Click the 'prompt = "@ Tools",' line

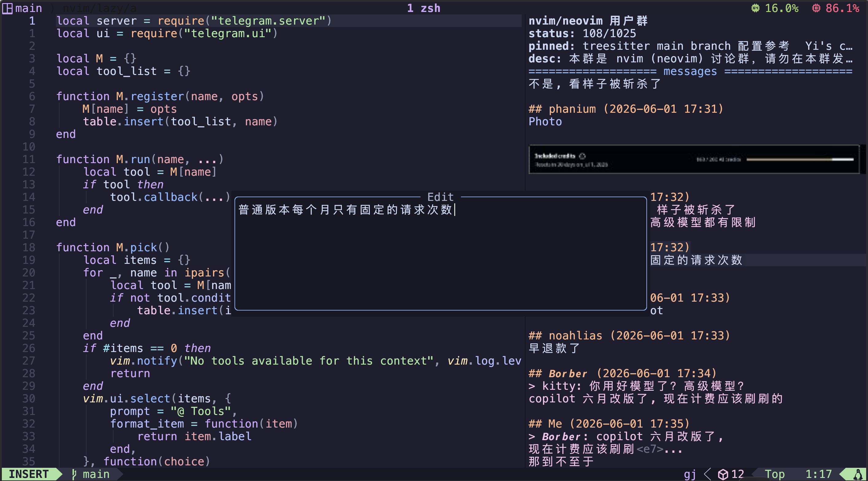point(173,411)
